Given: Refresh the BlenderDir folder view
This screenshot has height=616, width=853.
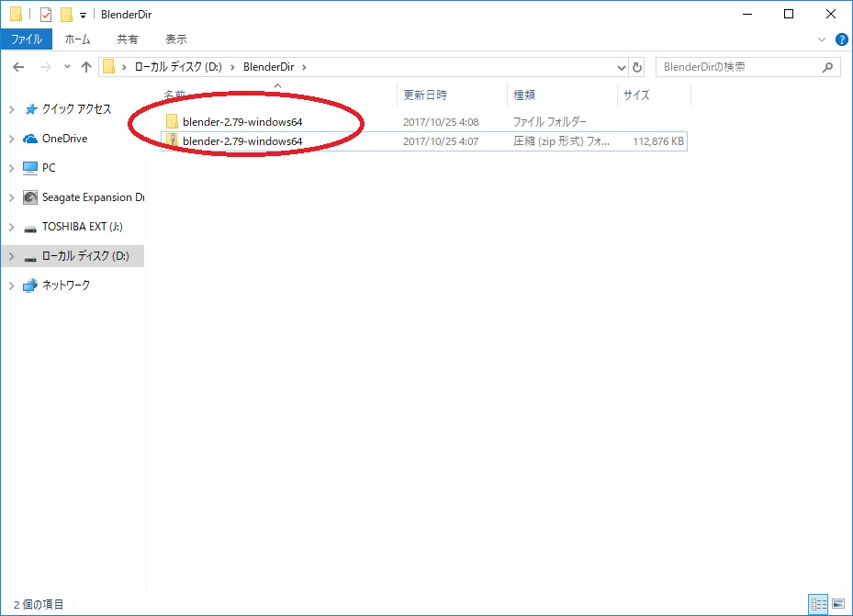Looking at the screenshot, I should (x=637, y=67).
